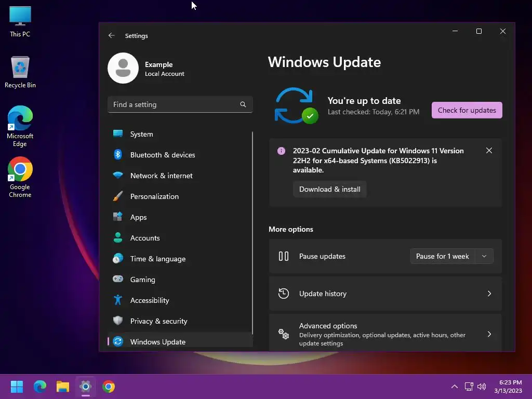The height and width of the screenshot is (399, 532).
Task: Select Network & internet category
Action: (x=180, y=176)
